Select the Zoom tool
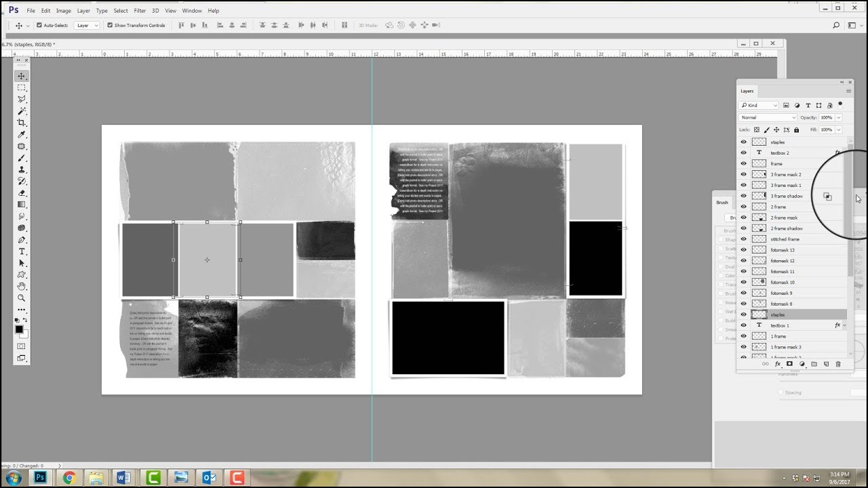The height and width of the screenshot is (488, 868). pos(22,298)
